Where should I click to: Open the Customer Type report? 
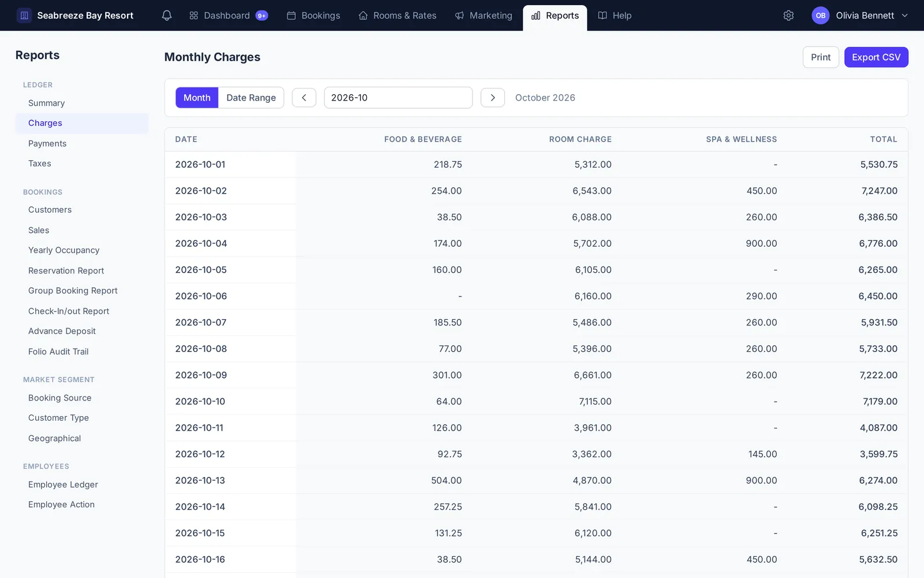click(81, 418)
